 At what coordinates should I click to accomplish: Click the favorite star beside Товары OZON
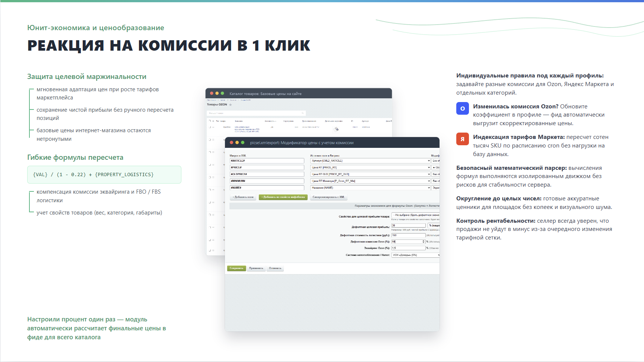pos(231,105)
